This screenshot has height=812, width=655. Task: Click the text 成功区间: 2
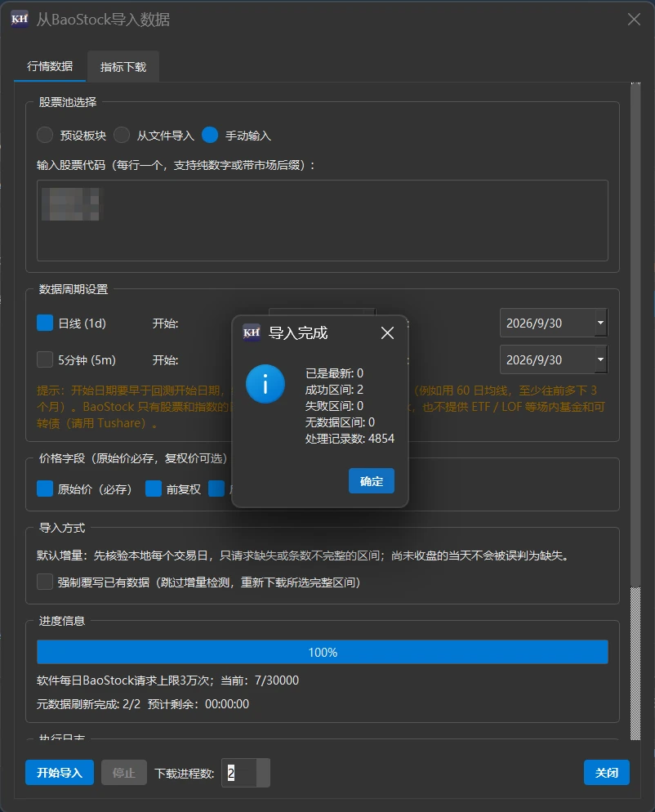(334, 390)
